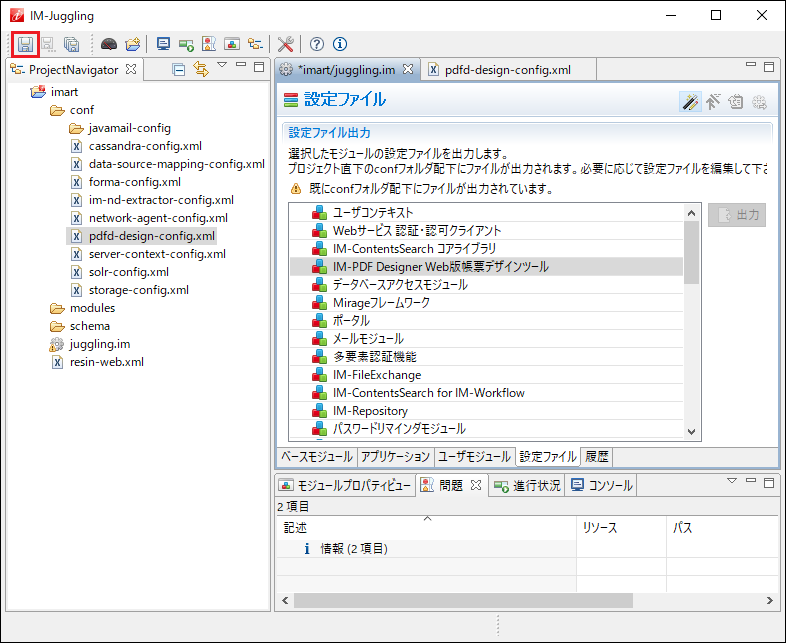Open the wrench and screwdriver preferences icon
This screenshot has width=786, height=643.
pos(286,44)
